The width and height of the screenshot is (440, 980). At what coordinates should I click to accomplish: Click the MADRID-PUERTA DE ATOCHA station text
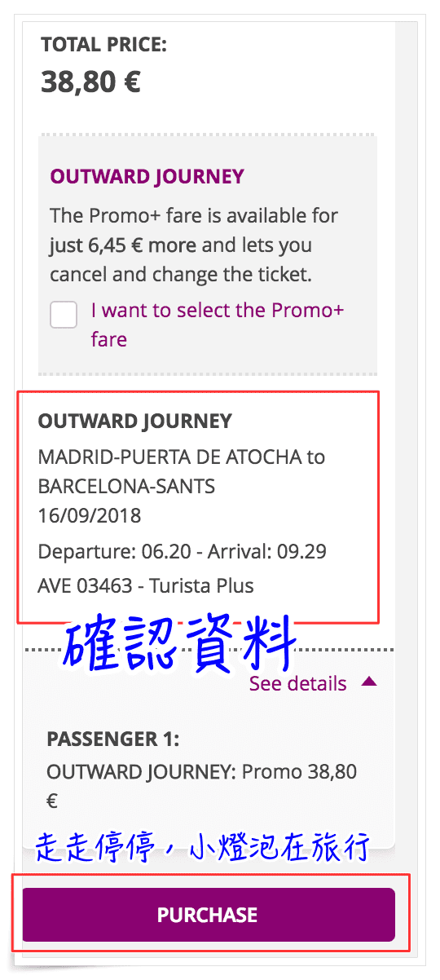[x=170, y=457]
